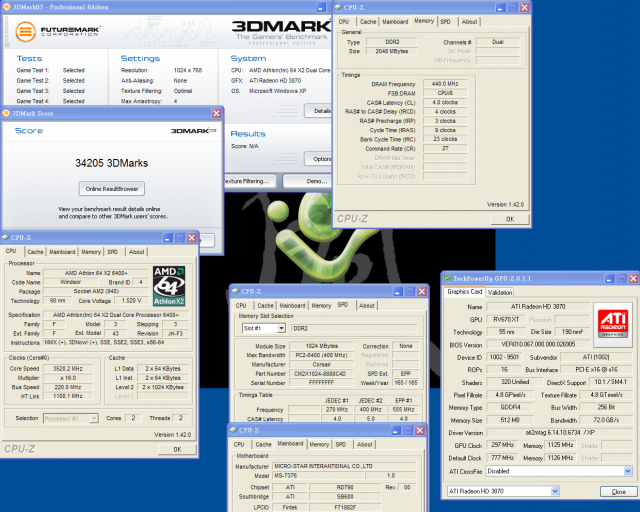The height and width of the screenshot is (512, 640).
Task: Click the HT Link 1100.1 MHz value
Action: pyautogui.click(x=68, y=396)
